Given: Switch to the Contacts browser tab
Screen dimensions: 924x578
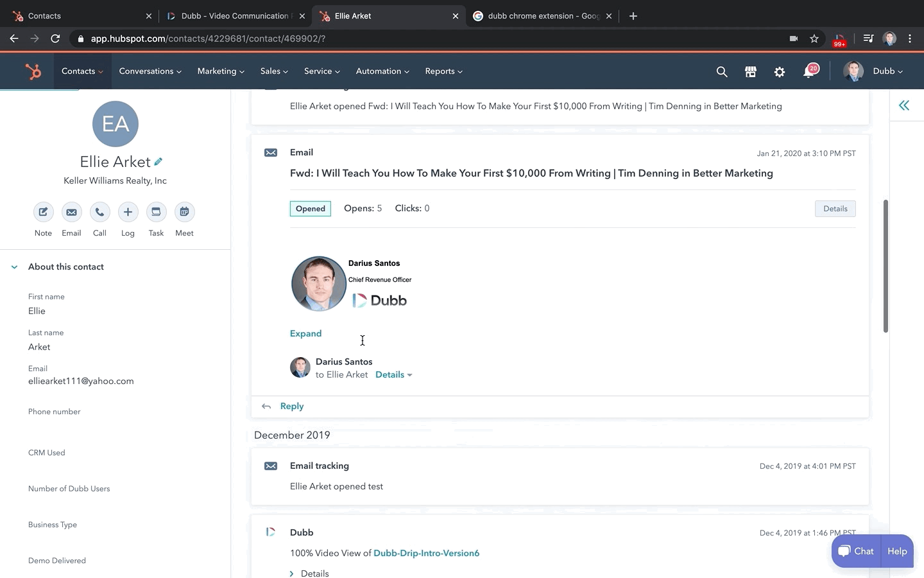Looking at the screenshot, I should 82,16.
